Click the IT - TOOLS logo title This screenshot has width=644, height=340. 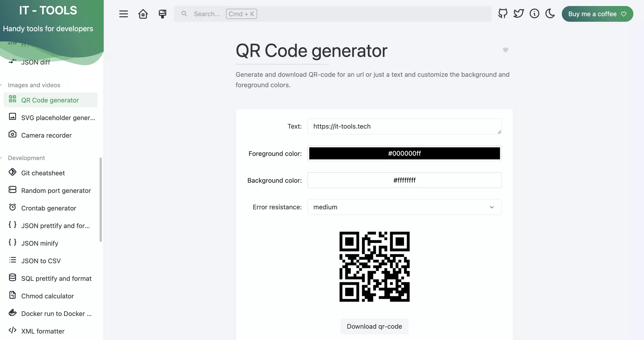coord(48,10)
